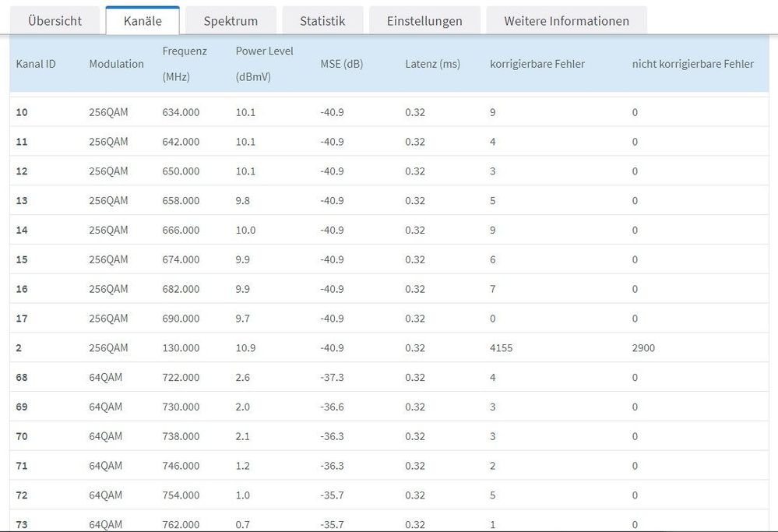Image resolution: width=778 pixels, height=532 pixels.
Task: Select Kanal ID 17 cell
Action: coord(22,318)
